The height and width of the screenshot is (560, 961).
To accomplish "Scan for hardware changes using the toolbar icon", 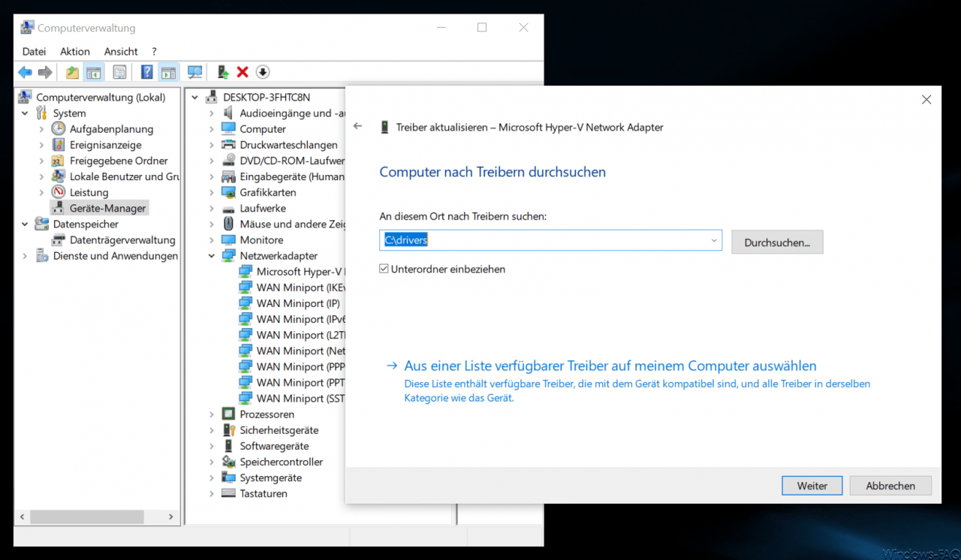I will point(194,71).
